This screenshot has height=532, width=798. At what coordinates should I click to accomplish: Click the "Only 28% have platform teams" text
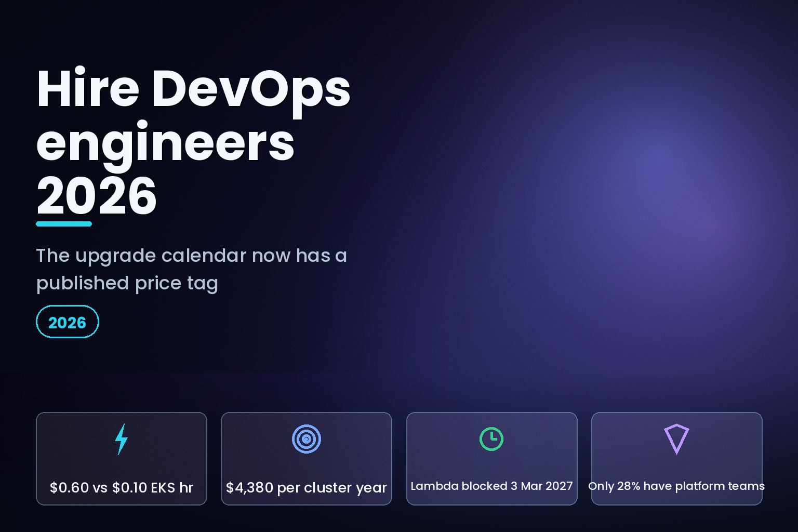point(676,486)
